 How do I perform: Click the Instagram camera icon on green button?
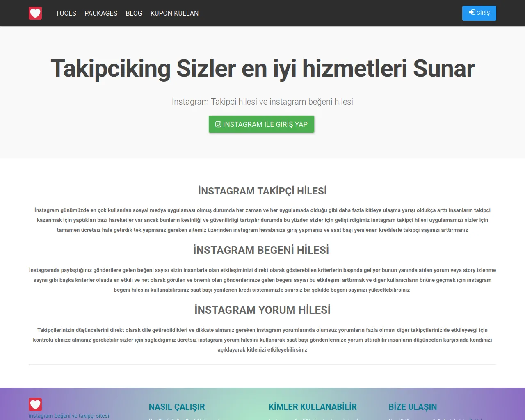pyautogui.click(x=218, y=124)
